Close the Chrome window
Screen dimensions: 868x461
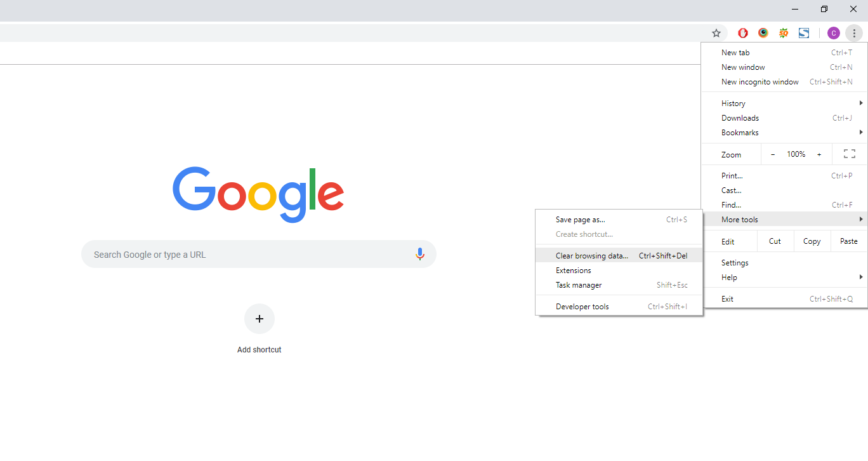click(853, 9)
